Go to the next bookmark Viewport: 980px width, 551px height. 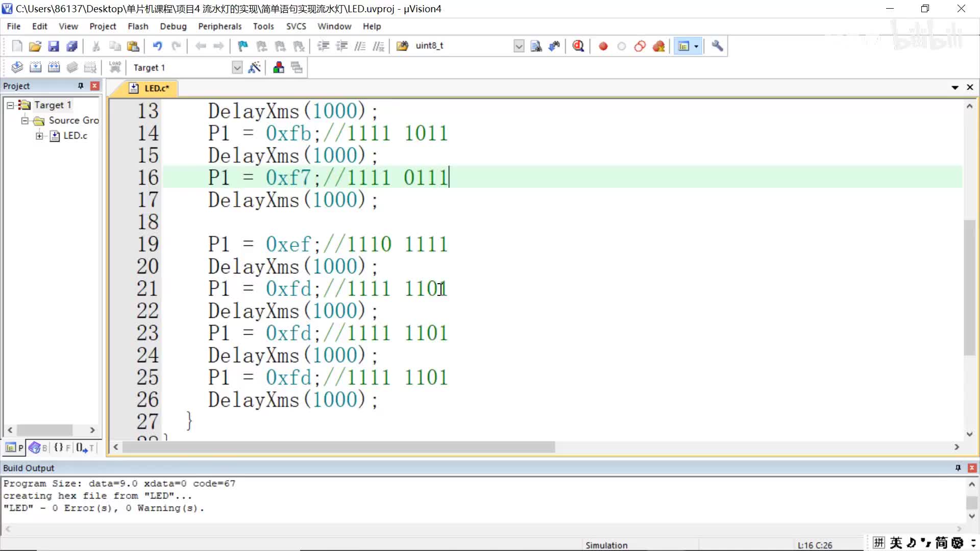(280, 46)
